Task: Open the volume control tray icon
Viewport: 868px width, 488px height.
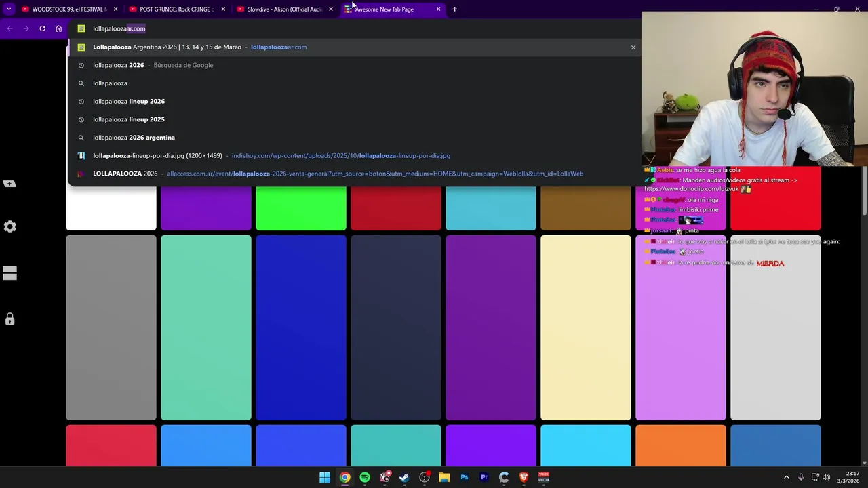Action: [826, 477]
